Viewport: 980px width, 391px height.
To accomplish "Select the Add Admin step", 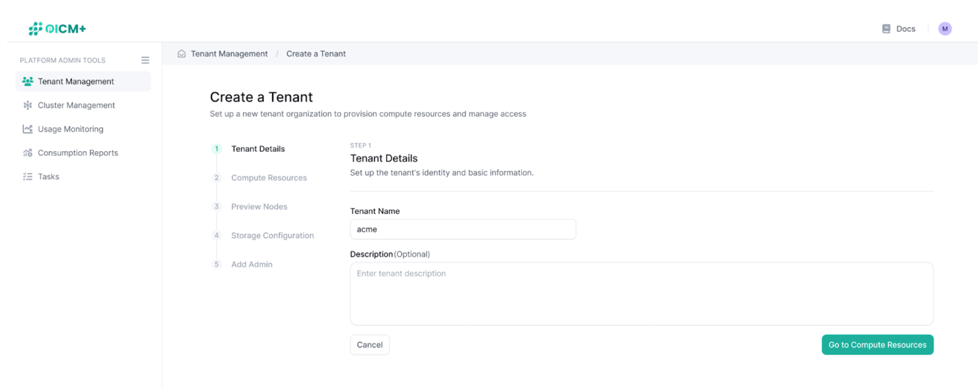I will (x=252, y=264).
